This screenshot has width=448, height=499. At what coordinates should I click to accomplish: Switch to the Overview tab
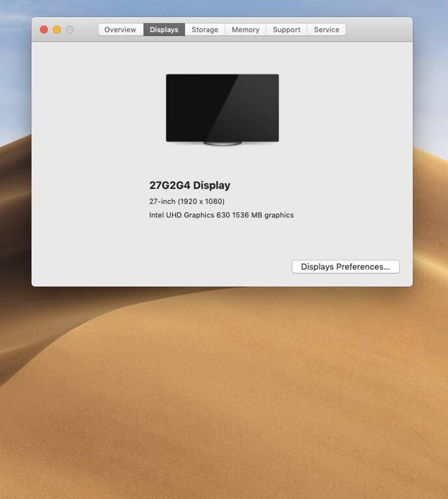(120, 29)
